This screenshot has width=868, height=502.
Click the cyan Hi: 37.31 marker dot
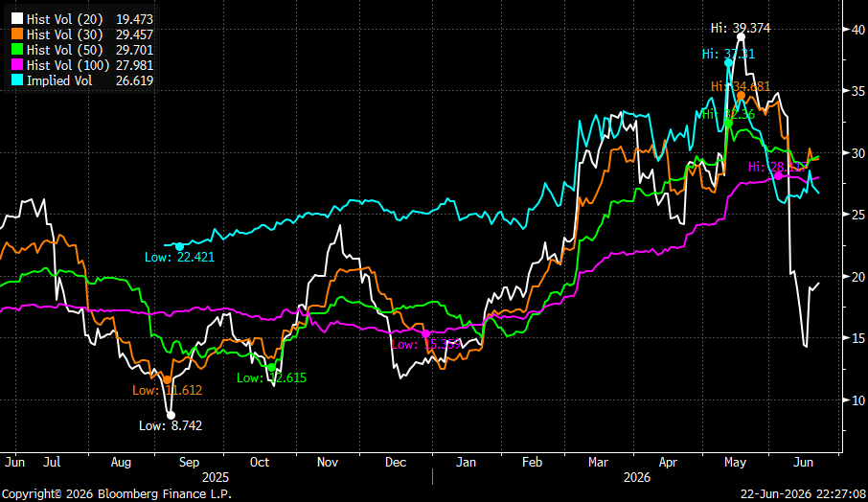pyautogui.click(x=728, y=63)
